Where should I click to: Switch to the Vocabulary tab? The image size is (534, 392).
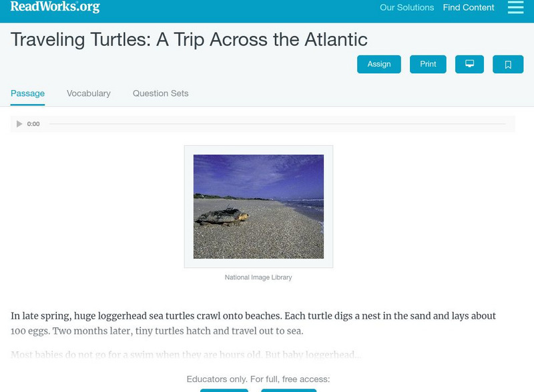(89, 93)
